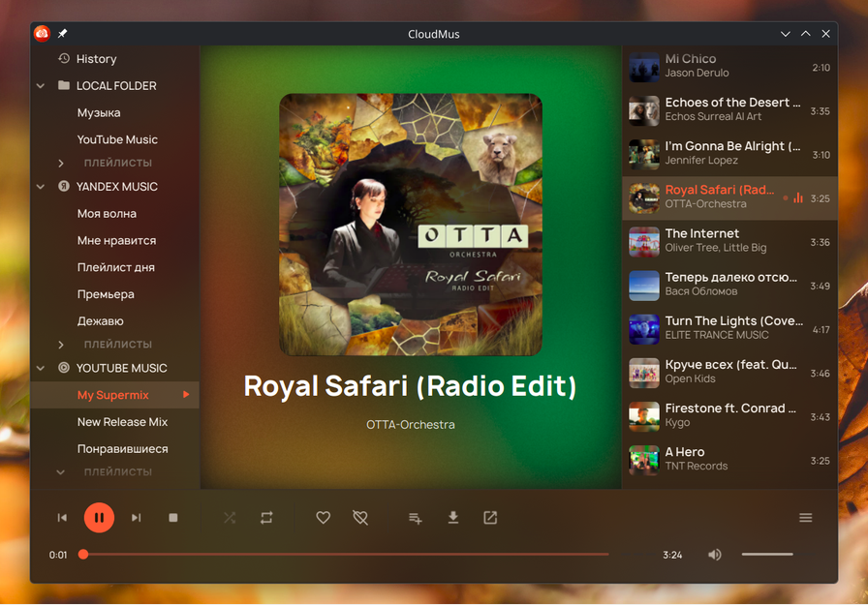Open YouTube Music local folder item
This screenshot has height=605, width=868.
(x=117, y=139)
